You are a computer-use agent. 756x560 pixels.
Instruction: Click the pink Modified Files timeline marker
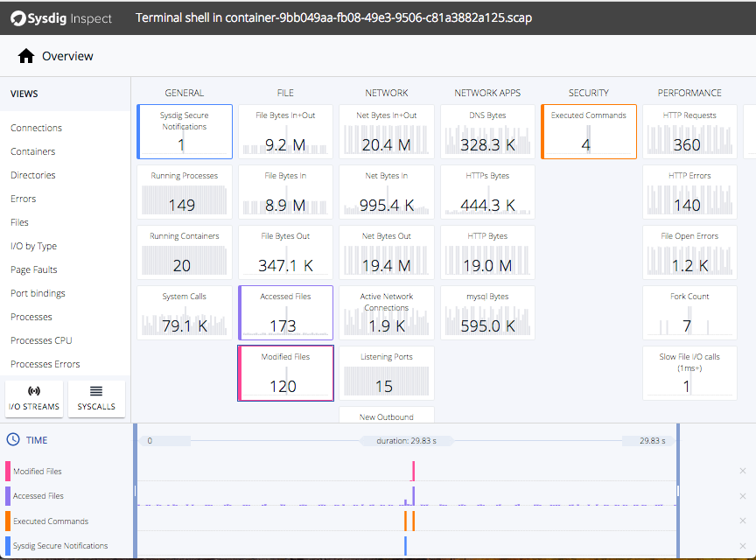pyautogui.click(x=413, y=472)
